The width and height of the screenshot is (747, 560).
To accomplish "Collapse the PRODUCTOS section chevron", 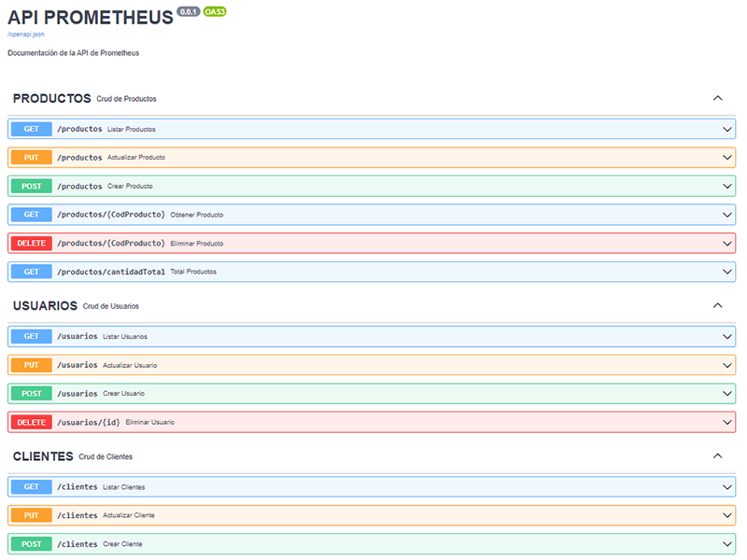I will [717, 98].
